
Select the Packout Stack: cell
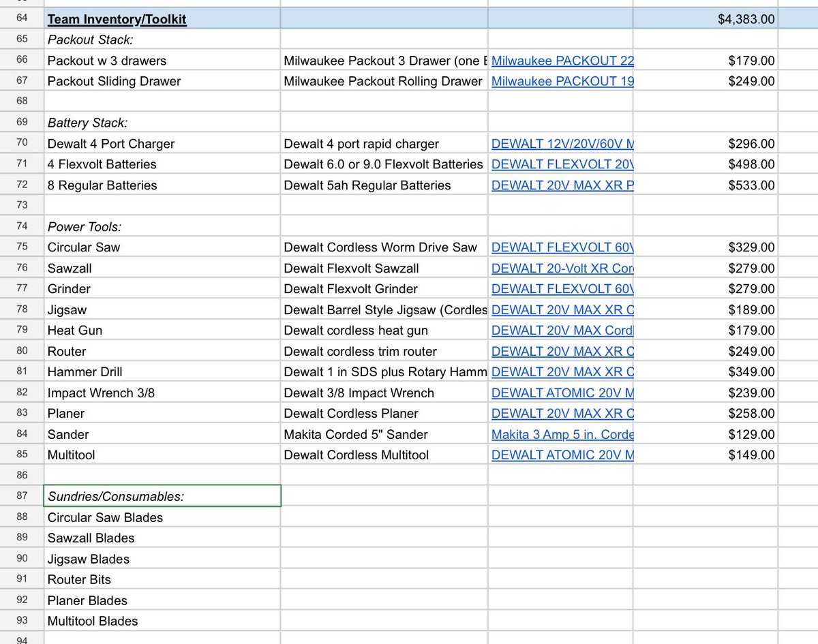162,40
